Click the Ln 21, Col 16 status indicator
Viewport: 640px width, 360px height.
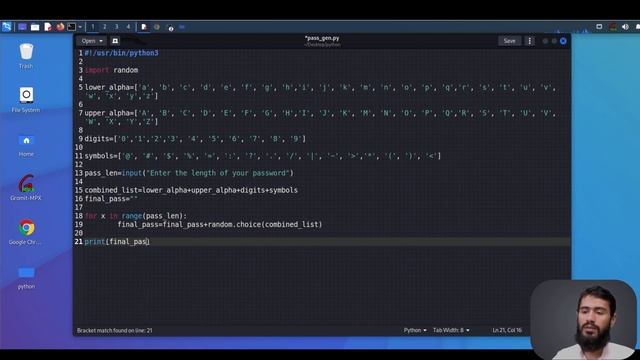(x=507, y=330)
